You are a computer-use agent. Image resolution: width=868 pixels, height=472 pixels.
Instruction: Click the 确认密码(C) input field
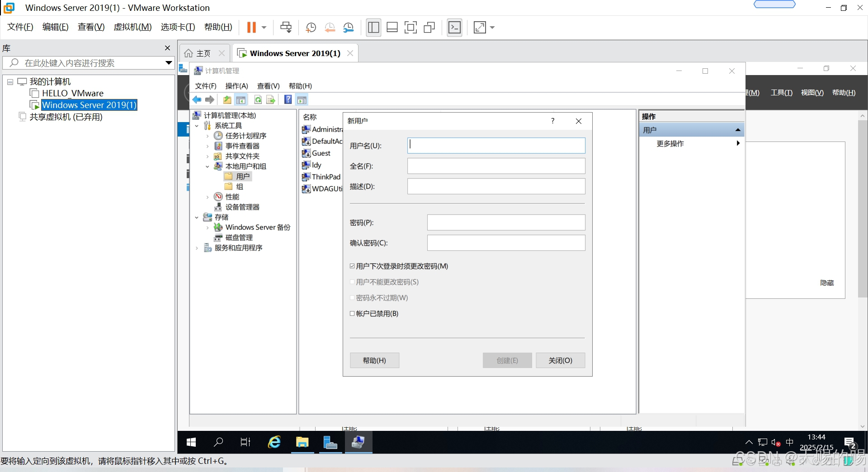pyautogui.click(x=506, y=243)
